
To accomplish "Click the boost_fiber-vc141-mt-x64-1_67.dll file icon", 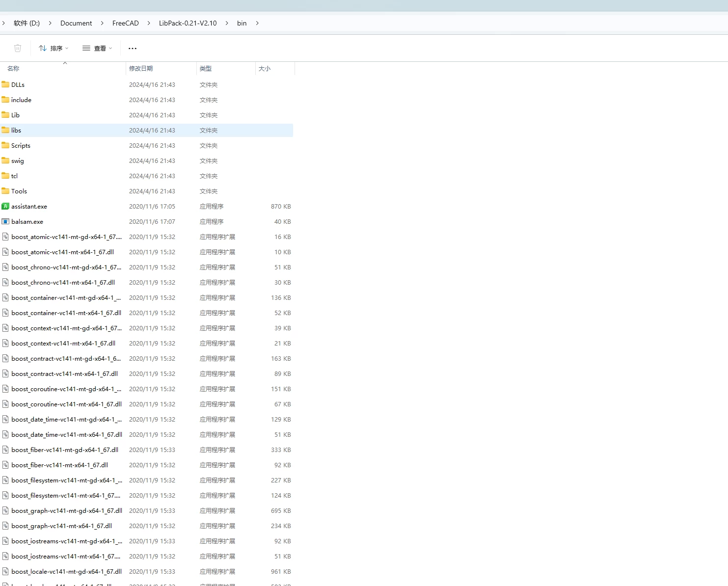I will 5,465.
